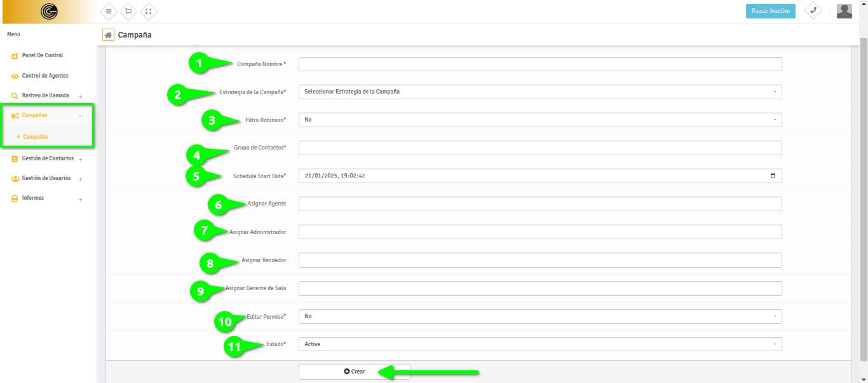Image resolution: width=868 pixels, height=383 pixels.
Task: Click the company logo in header
Action: pyautogui.click(x=49, y=11)
